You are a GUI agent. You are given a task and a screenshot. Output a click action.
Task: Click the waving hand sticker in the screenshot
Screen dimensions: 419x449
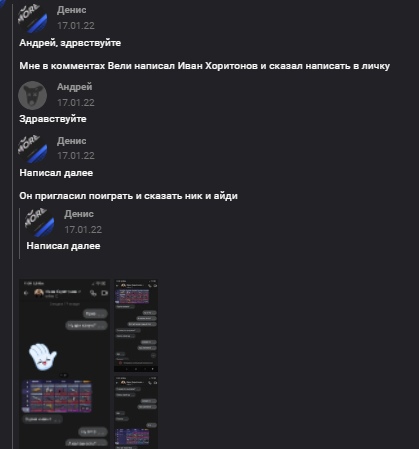(42, 356)
